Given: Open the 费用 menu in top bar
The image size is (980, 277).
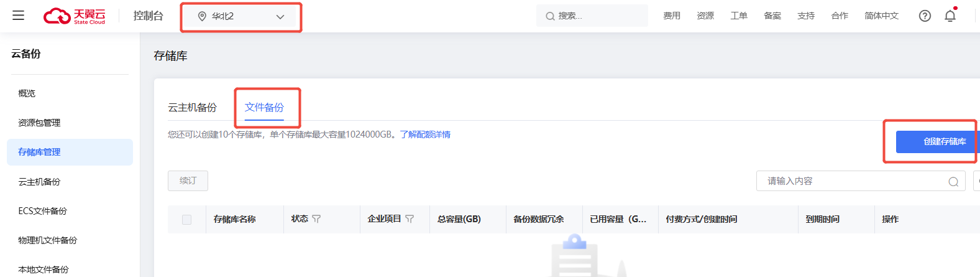Looking at the screenshot, I should tap(671, 16).
